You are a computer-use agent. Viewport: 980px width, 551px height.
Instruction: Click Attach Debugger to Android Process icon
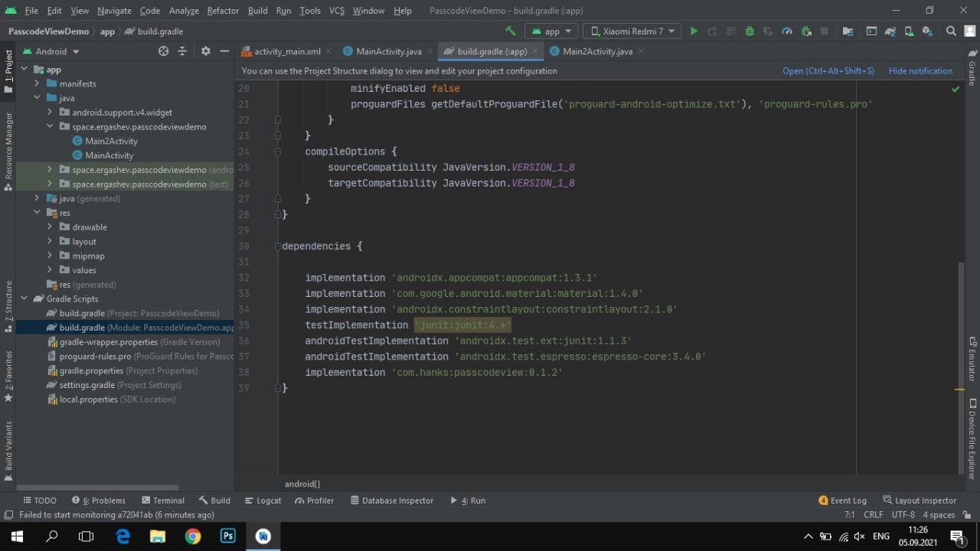[805, 31]
